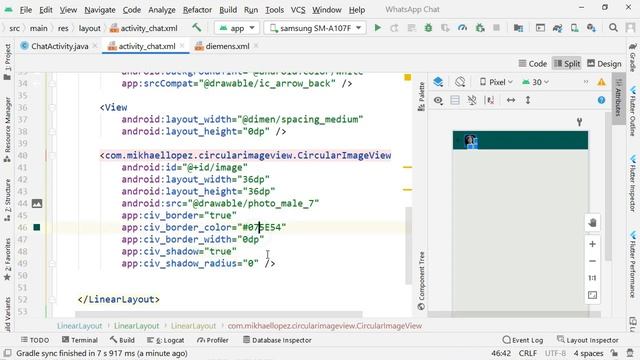Open the Build menu

(228, 10)
